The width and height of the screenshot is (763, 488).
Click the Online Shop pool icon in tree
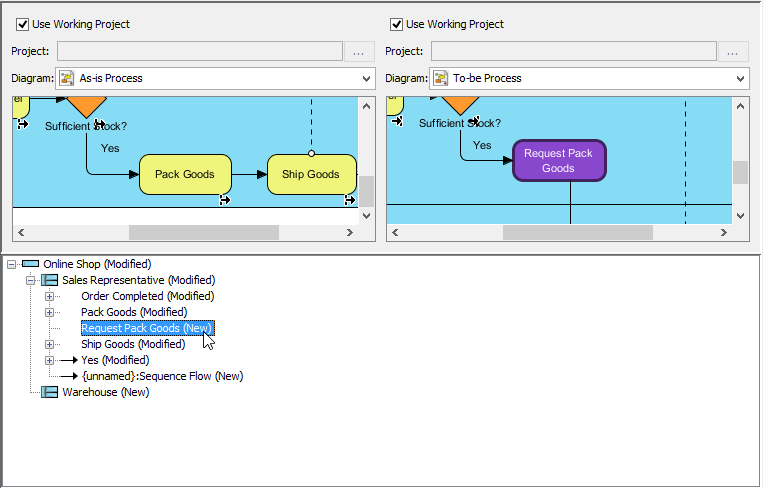point(30,264)
